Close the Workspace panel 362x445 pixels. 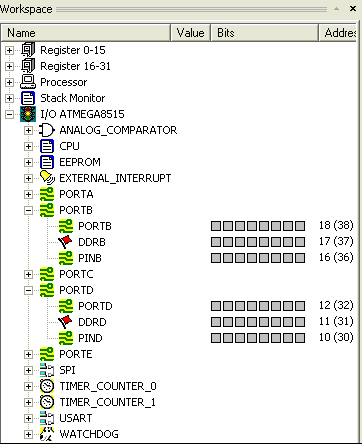click(x=353, y=9)
